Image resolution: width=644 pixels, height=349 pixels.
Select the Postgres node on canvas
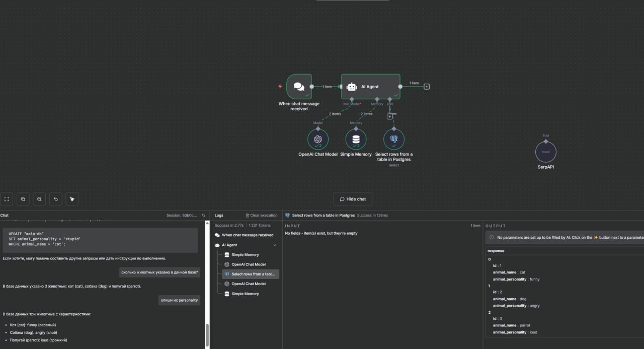click(x=394, y=139)
